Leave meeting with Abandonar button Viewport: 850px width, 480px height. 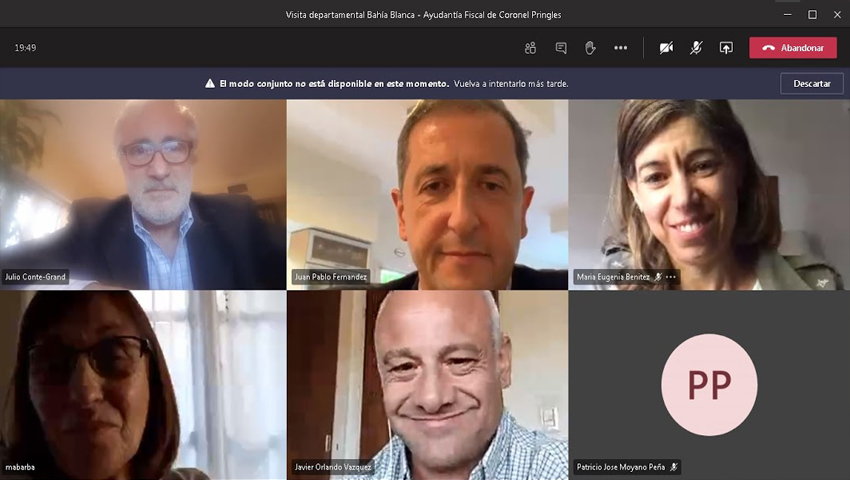(x=793, y=48)
